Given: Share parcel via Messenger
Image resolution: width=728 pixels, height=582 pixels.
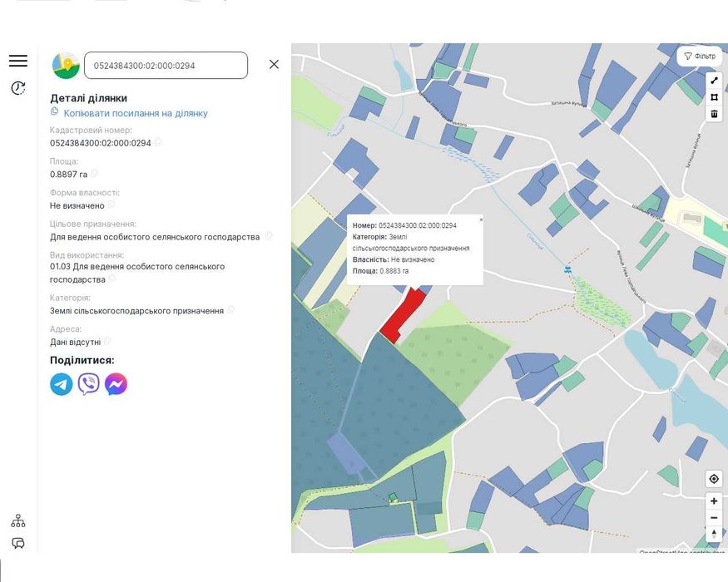Looking at the screenshot, I should coord(116,384).
